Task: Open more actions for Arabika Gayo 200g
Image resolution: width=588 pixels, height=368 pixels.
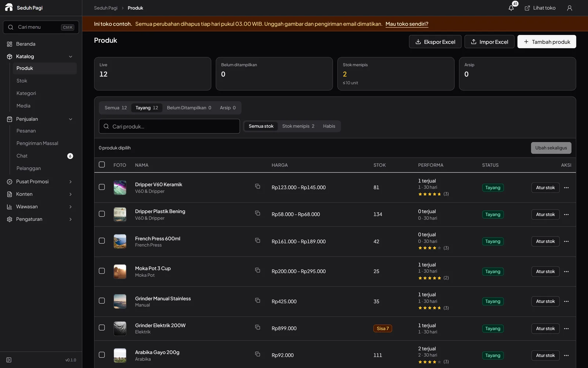Action: [x=566, y=355]
